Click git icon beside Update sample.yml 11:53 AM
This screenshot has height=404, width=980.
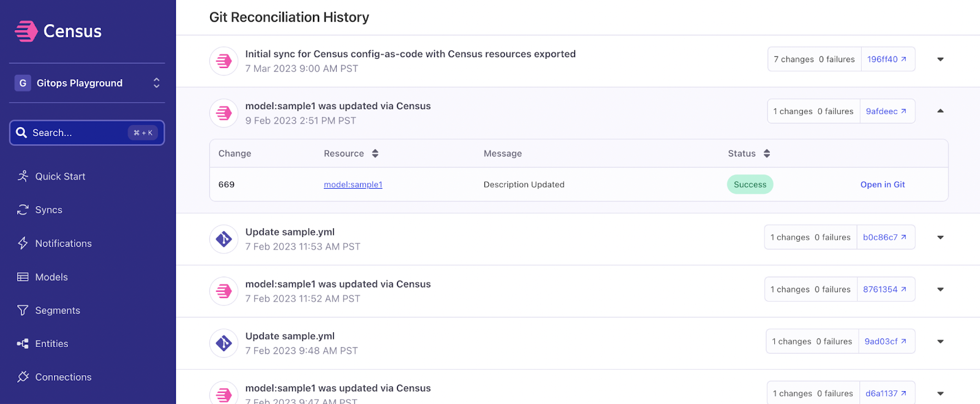coord(224,239)
